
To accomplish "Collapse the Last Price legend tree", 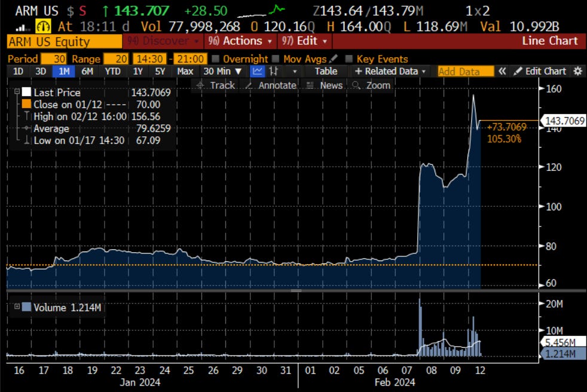I will click(17, 91).
